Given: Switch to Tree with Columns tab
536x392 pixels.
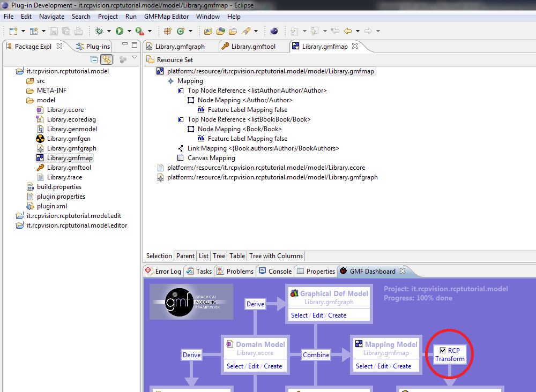Looking at the screenshot, I should (x=276, y=256).
